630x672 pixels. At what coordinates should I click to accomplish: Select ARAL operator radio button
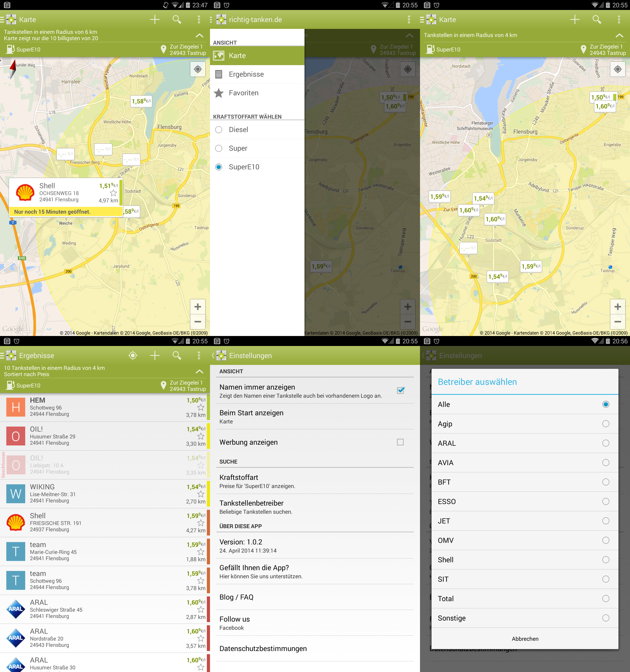point(606,443)
